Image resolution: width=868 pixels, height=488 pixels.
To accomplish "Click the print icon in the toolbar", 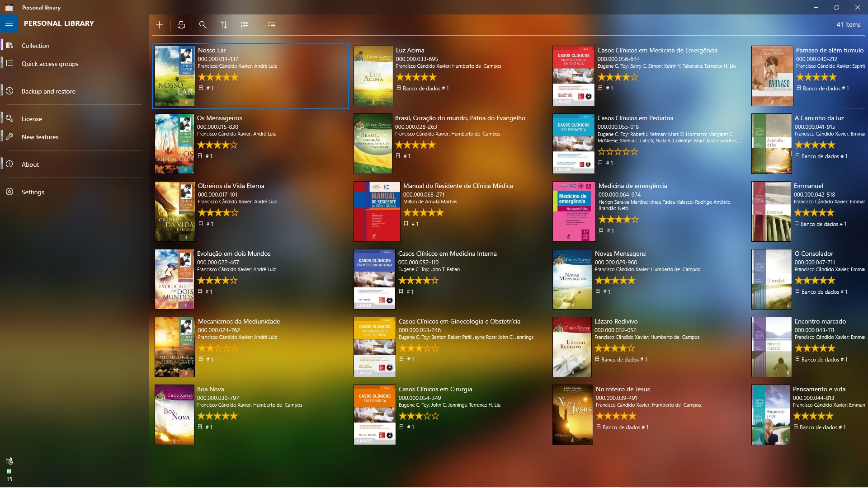I will point(181,25).
